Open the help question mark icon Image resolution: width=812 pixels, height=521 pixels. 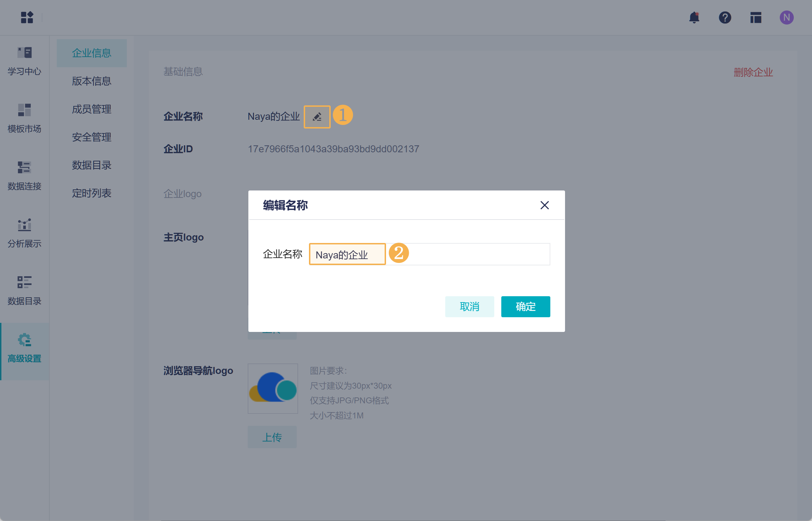(725, 18)
